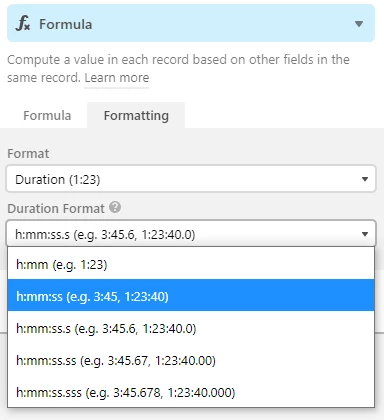Viewport: 384px width, 420px height.
Task: Open the Format dropdown arrow
Action: (365, 179)
